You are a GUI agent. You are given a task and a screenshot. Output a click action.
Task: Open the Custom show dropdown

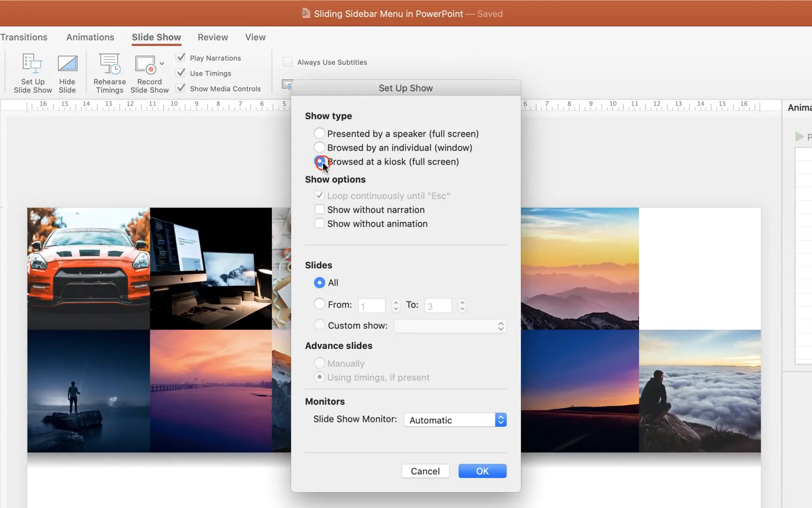pyautogui.click(x=450, y=326)
